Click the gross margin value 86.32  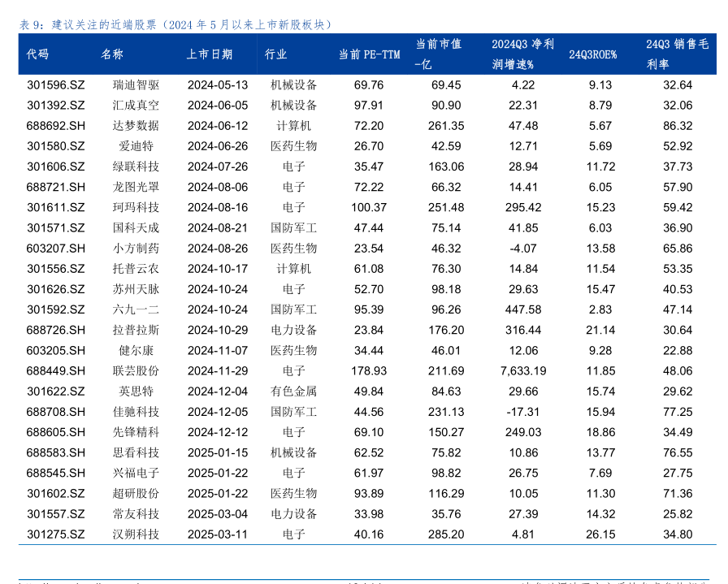click(678, 125)
